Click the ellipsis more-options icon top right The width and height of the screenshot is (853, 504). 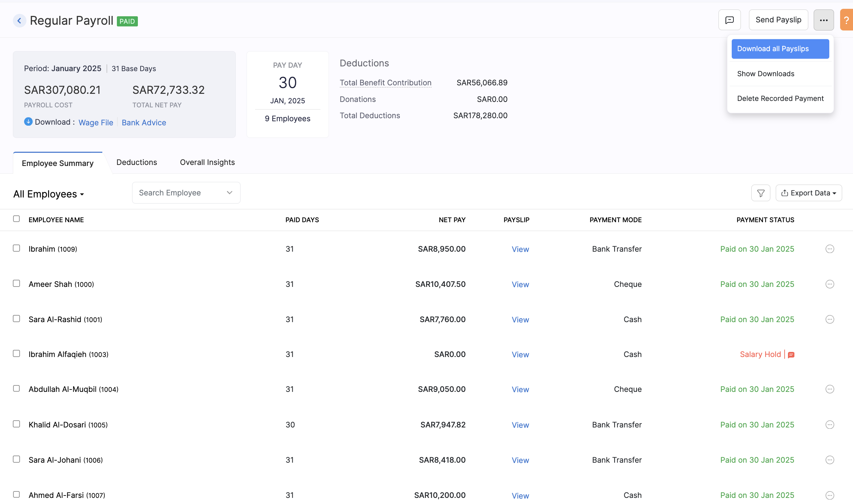(824, 20)
